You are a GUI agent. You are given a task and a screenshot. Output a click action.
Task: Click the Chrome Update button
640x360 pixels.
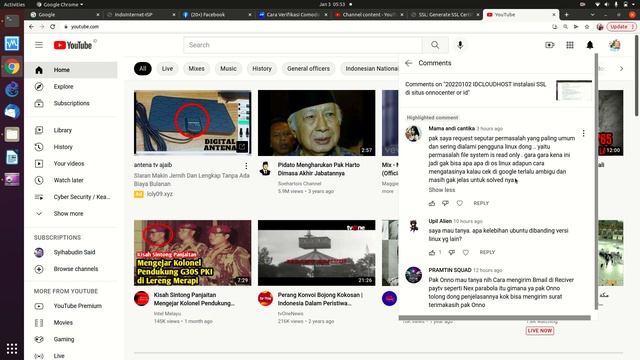tap(621, 27)
